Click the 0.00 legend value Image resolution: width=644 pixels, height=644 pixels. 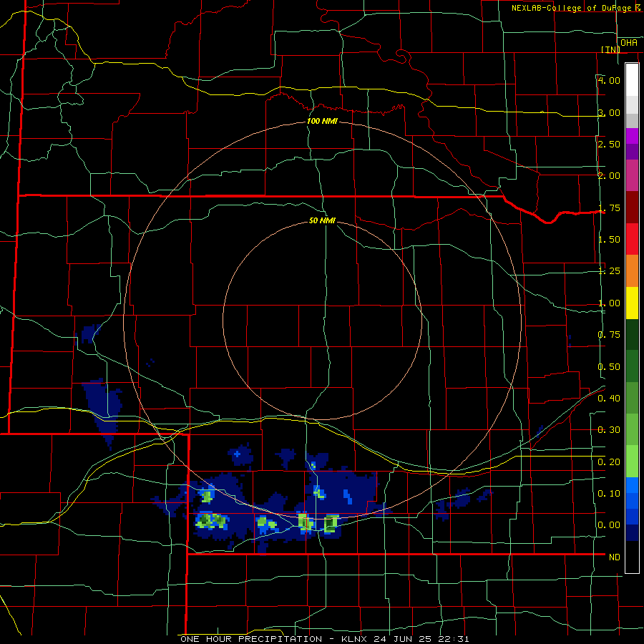[609, 525]
